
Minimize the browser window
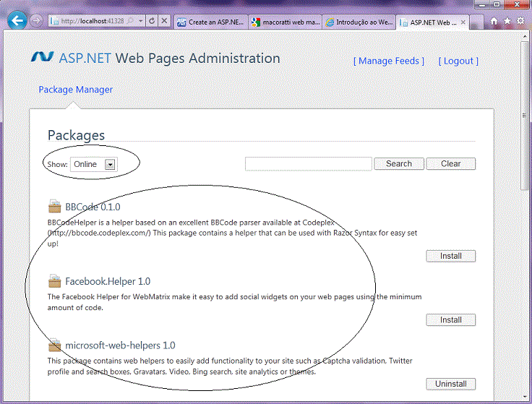tap(482, 4)
